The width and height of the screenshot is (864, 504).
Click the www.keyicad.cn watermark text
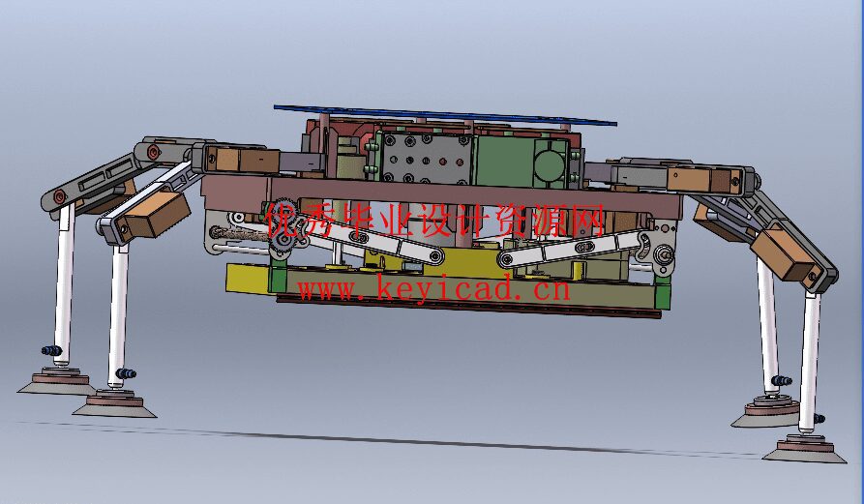pos(433,288)
